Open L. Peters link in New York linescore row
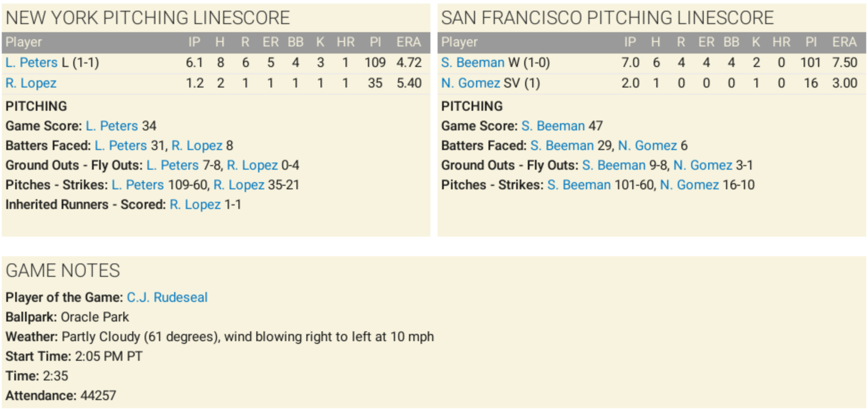Viewport: 868px width, 409px height. pos(32,63)
